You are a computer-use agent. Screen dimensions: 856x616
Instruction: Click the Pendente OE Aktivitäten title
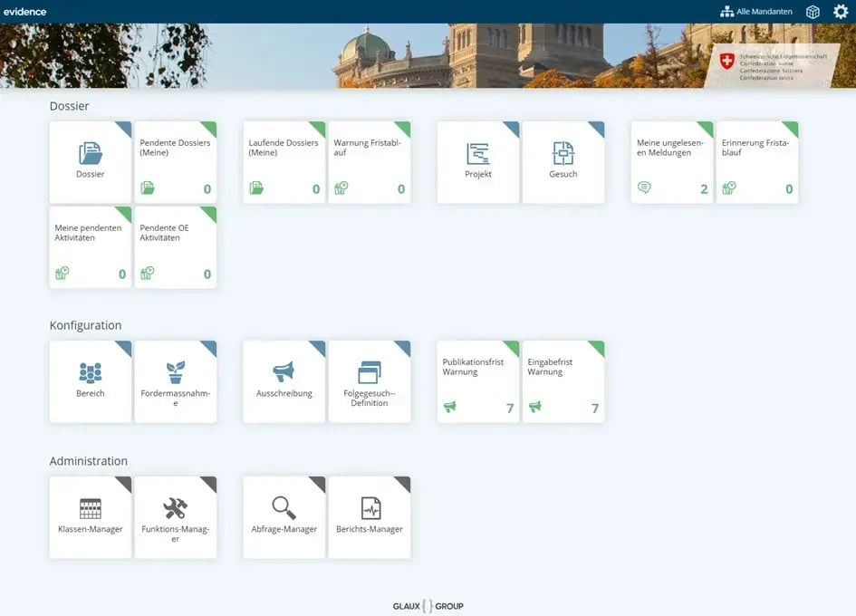(164, 233)
